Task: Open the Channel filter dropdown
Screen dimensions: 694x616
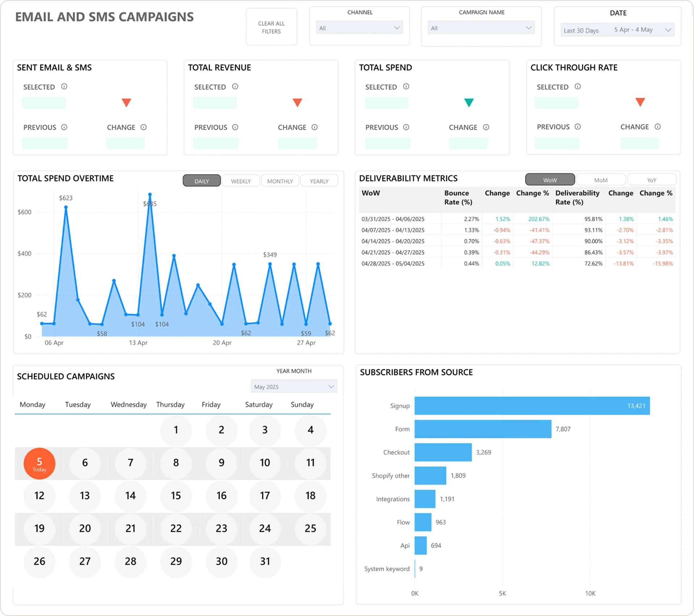Action: [x=359, y=28]
